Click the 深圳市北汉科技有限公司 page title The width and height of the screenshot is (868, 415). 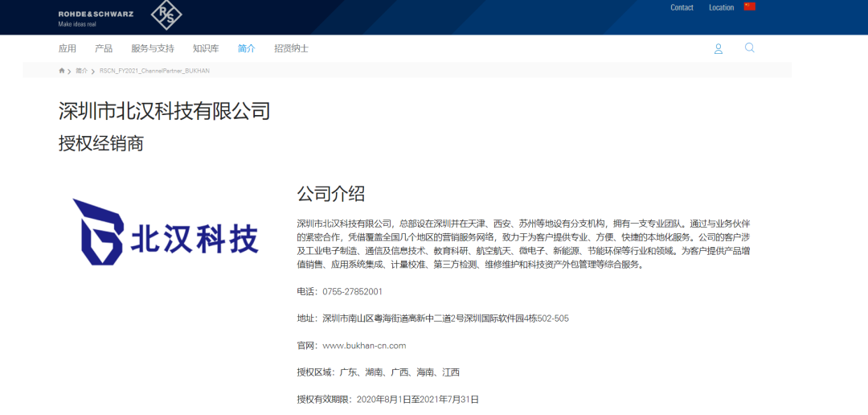click(165, 111)
